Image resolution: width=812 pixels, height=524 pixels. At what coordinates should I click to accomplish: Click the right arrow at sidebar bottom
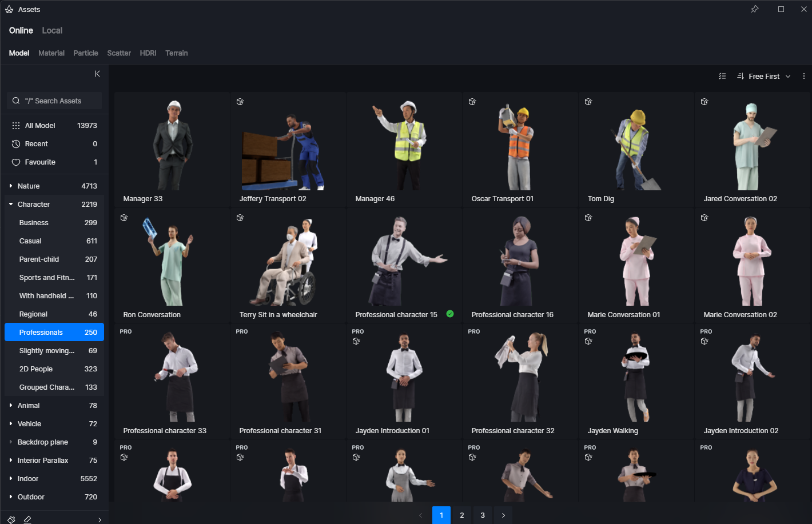(x=99, y=519)
